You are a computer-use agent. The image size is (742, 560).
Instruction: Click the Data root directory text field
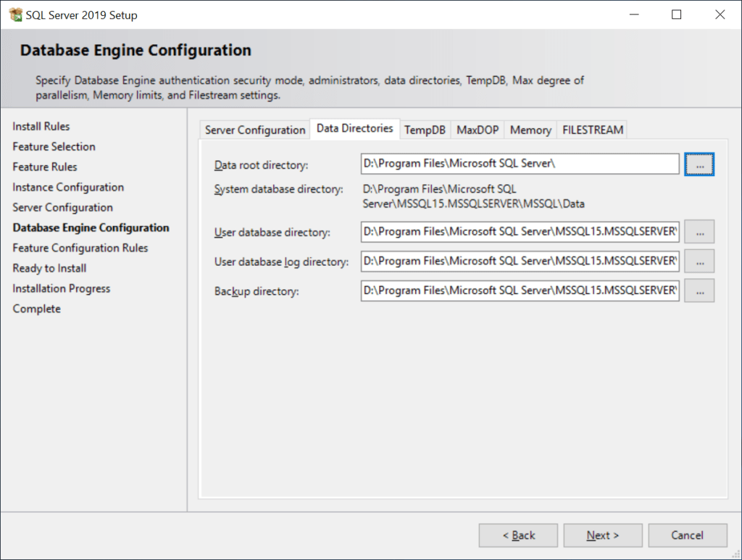[520, 164]
